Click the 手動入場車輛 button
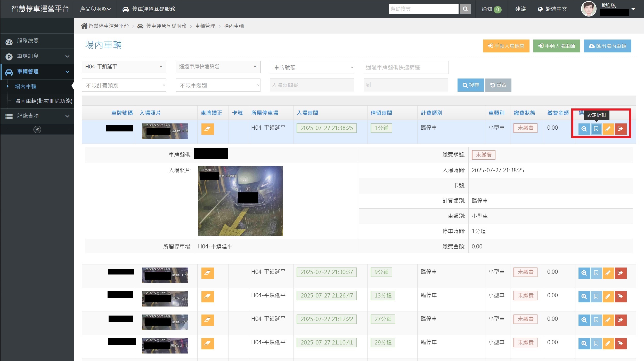The image size is (644, 361). click(557, 46)
